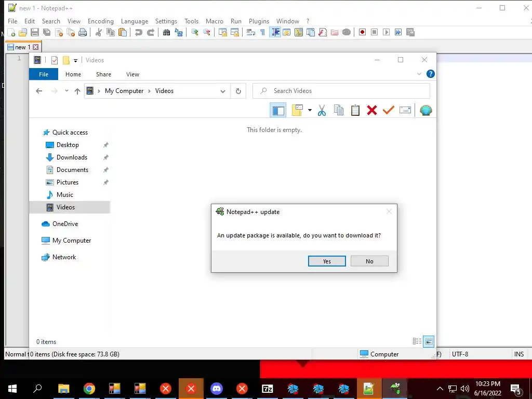Screen dimensions: 532x399
Task: Click the New file icon in Notepad++ toolbar
Action: pos(11,32)
